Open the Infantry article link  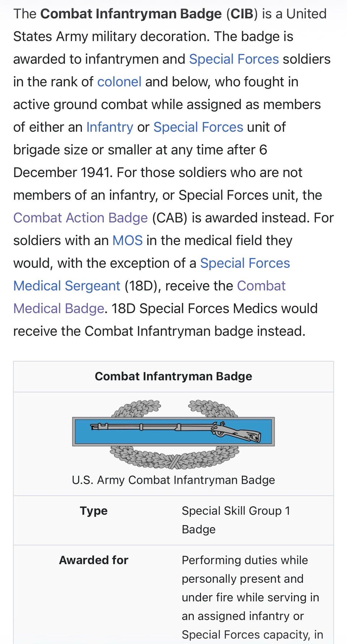click(x=110, y=127)
